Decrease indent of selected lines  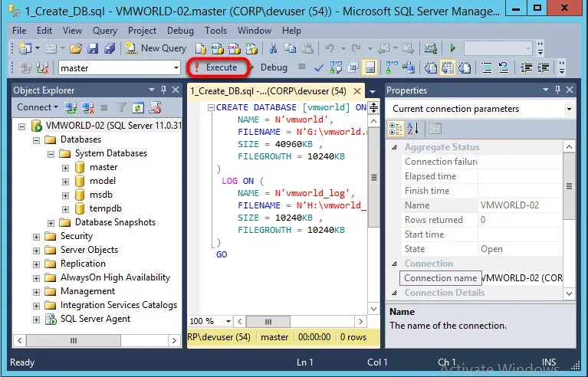[526, 68]
